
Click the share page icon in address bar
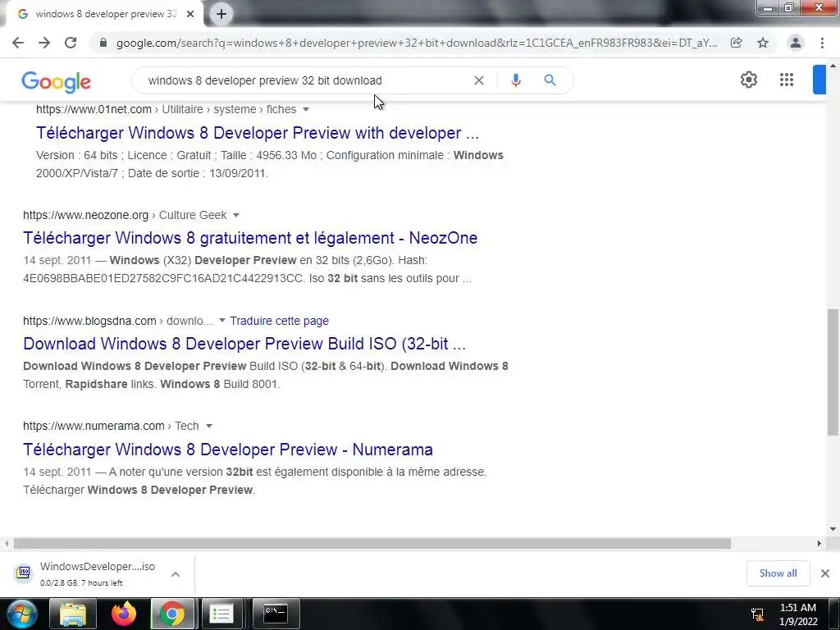(x=737, y=43)
